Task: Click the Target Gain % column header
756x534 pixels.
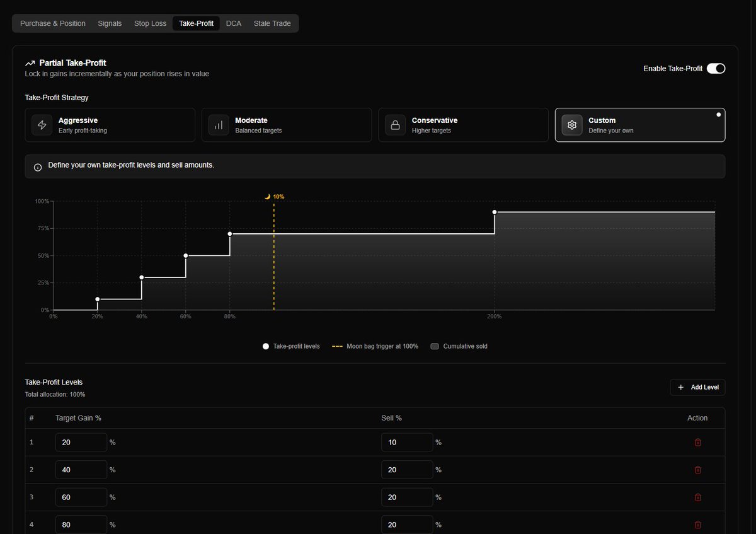Action: click(78, 418)
